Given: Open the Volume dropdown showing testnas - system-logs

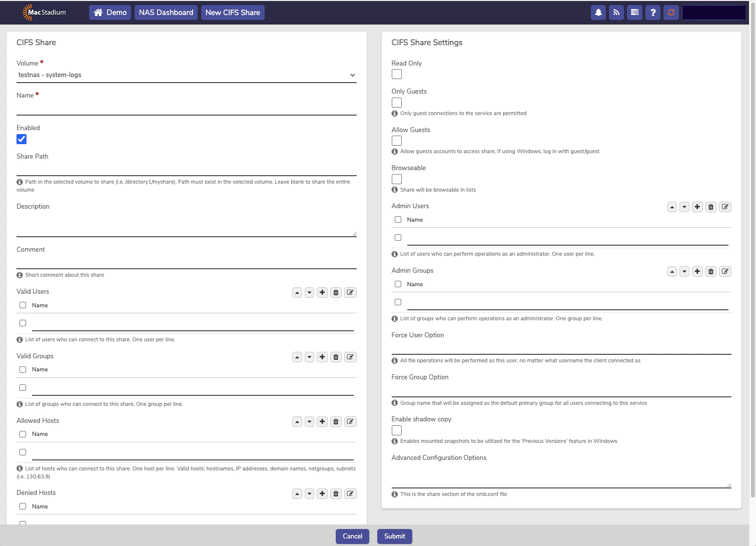Looking at the screenshot, I should click(x=186, y=75).
